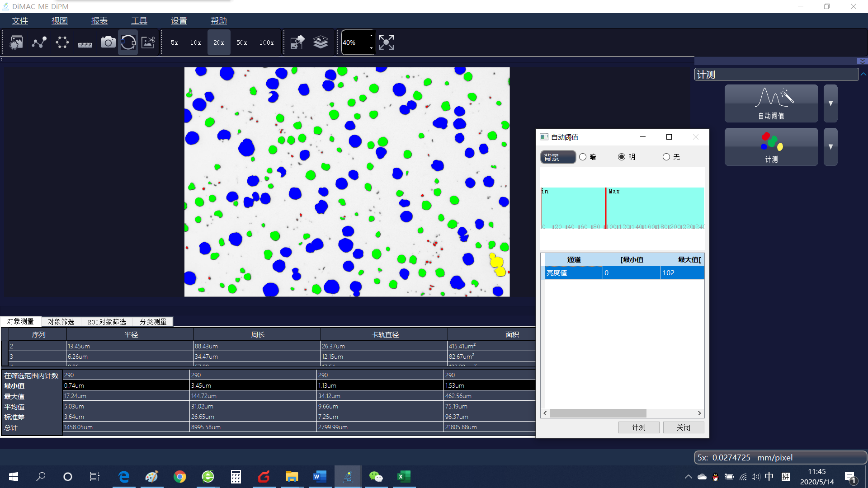Switch magnification to 100x
Screen dimensions: 868x488
coord(266,42)
